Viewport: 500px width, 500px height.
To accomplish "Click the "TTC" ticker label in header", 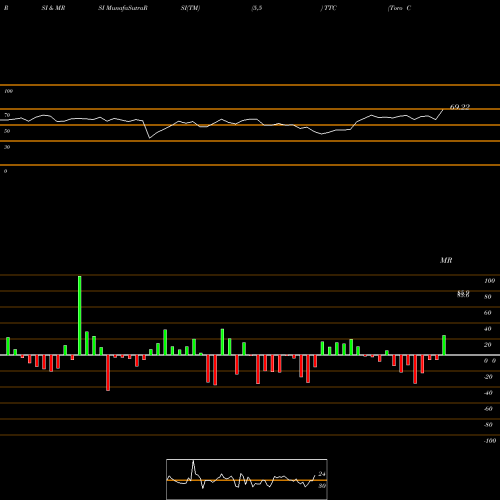I will coord(330,8).
